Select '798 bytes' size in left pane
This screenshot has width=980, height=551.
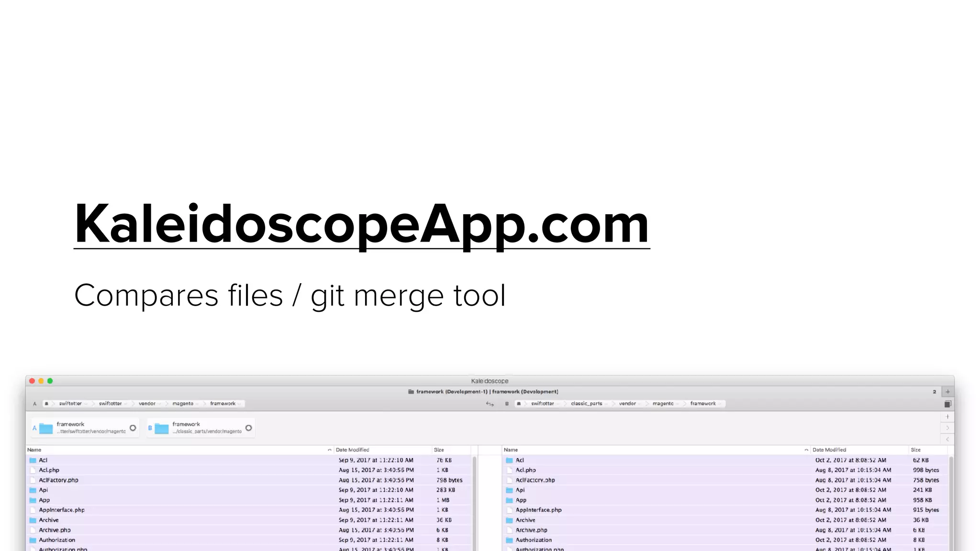(449, 480)
